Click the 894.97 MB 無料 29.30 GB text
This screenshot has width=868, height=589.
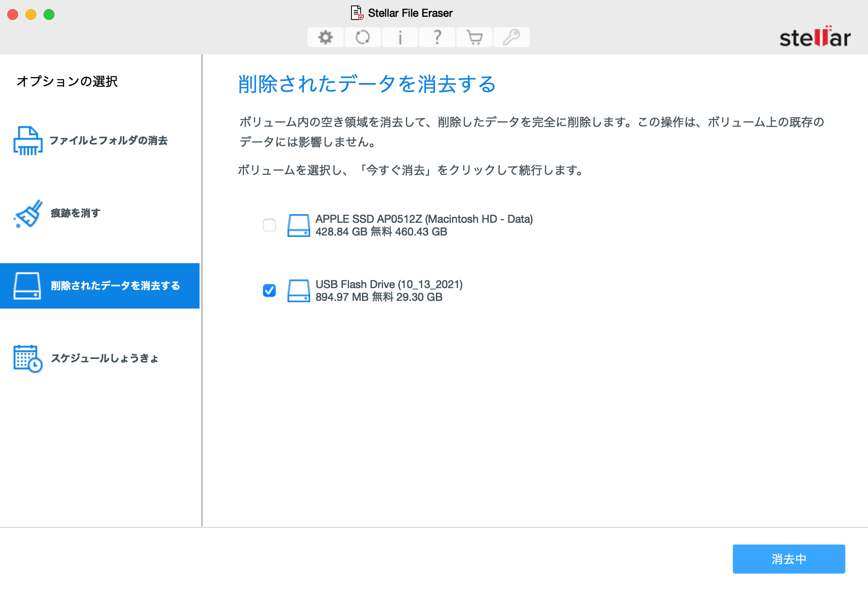click(x=379, y=297)
